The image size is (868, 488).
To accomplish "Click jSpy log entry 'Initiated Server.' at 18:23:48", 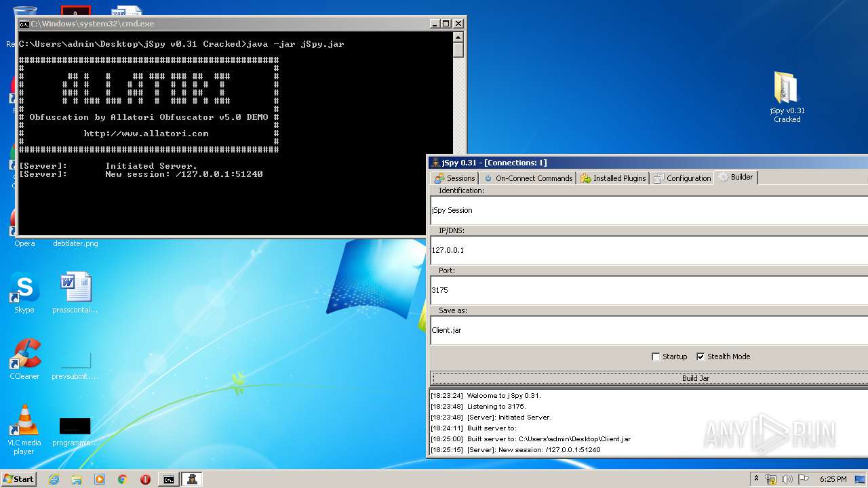I will click(491, 417).
